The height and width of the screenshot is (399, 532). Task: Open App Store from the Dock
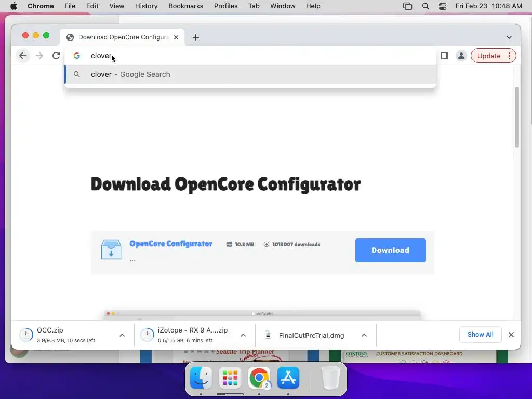pos(288,378)
